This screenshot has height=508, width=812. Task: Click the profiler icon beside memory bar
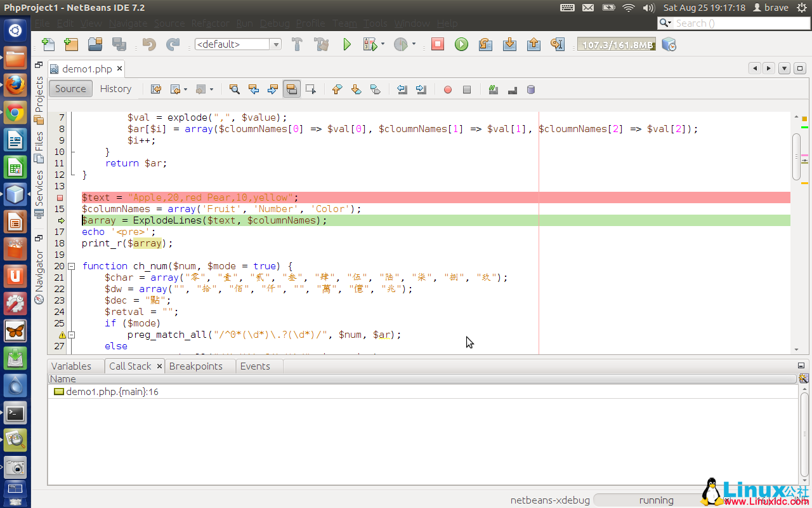pos(669,44)
